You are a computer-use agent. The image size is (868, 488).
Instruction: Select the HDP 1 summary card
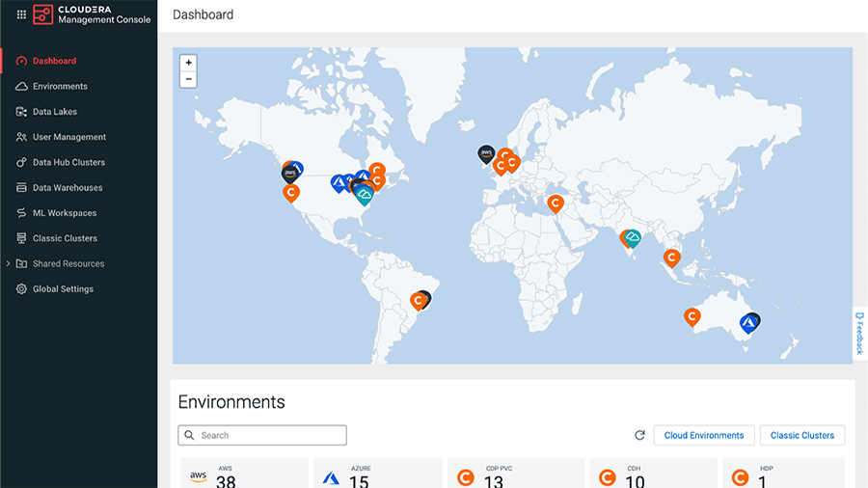[784, 474]
